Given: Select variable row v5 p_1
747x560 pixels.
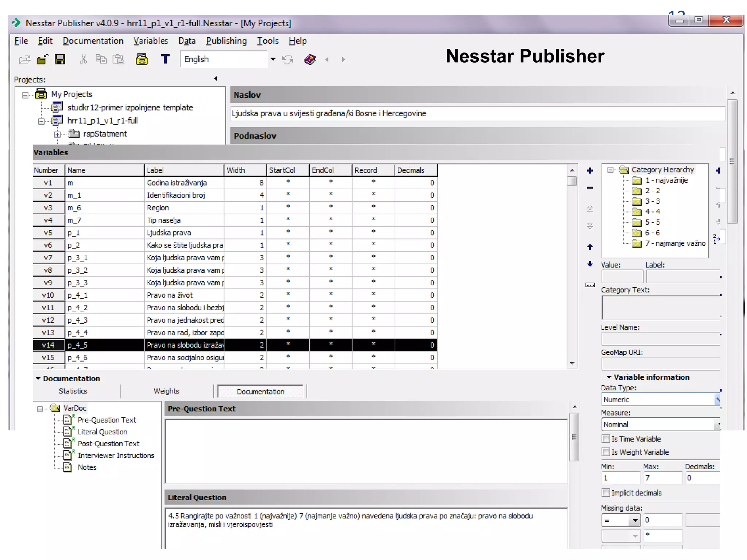Looking at the screenshot, I should click(x=235, y=233).
